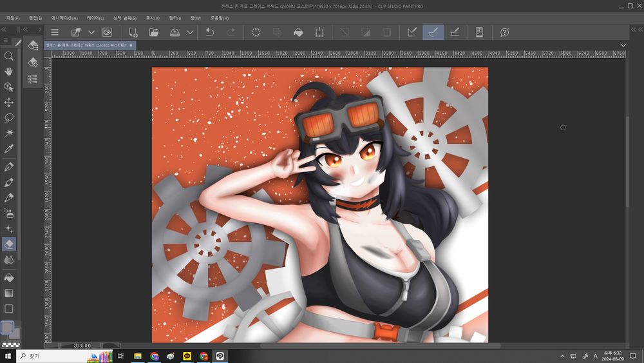
Task: Click the Clip Studio launcher spiral icon
Action: click(107, 32)
